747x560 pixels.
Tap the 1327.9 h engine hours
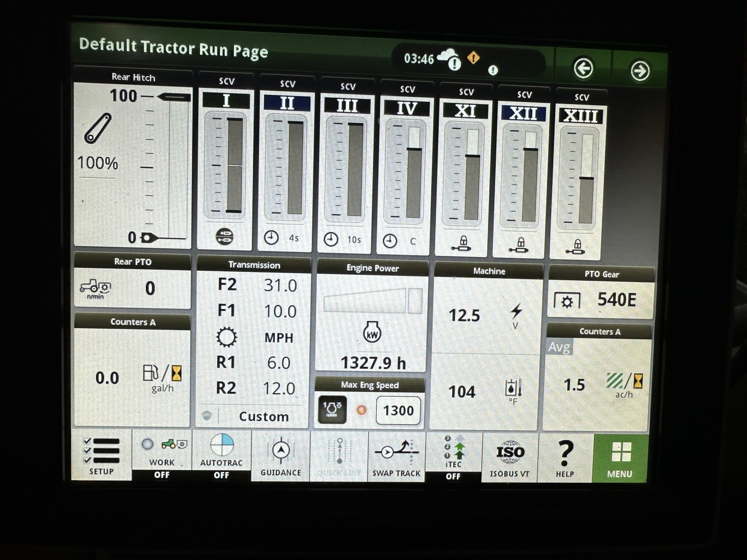[x=373, y=363]
